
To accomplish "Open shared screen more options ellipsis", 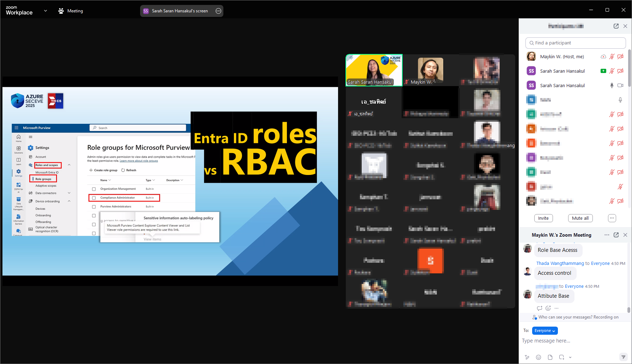I will coord(218,11).
